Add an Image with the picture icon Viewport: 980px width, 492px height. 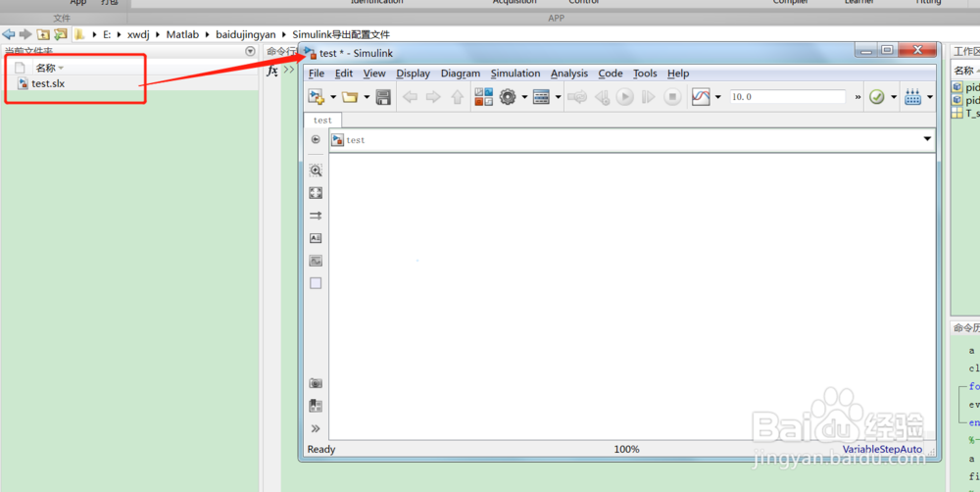click(x=316, y=261)
